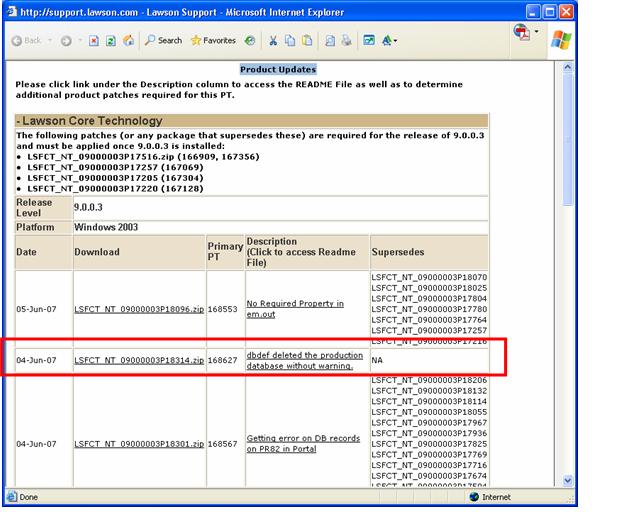Refresh the current page
The height and width of the screenshot is (512, 640).
click(111, 40)
